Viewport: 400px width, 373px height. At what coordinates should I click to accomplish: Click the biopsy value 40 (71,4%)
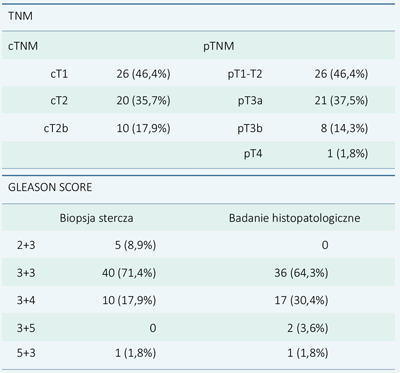[x=129, y=273]
